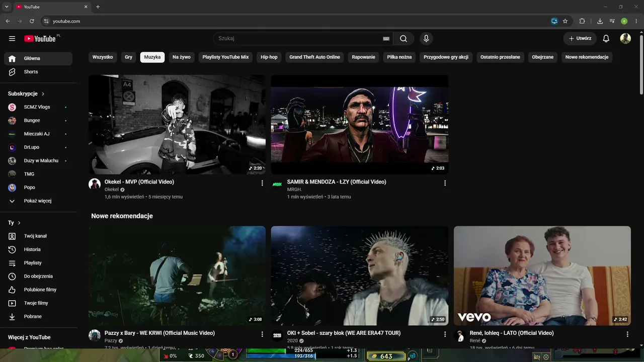Screen dimensions: 644x362
Task: Open the YouTube account avatar menu
Action: click(x=625, y=39)
